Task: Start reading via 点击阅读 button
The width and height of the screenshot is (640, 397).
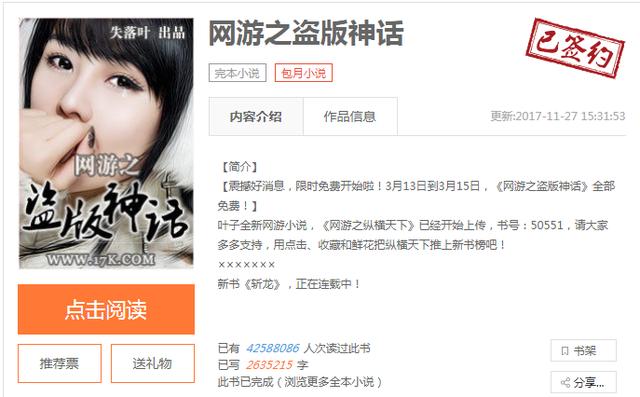Action: [x=106, y=309]
